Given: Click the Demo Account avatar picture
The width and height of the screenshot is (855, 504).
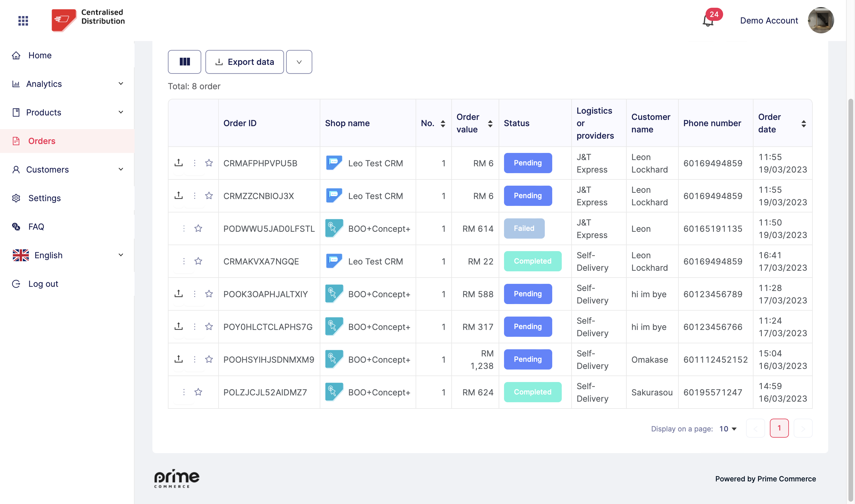Looking at the screenshot, I should [x=820, y=20].
